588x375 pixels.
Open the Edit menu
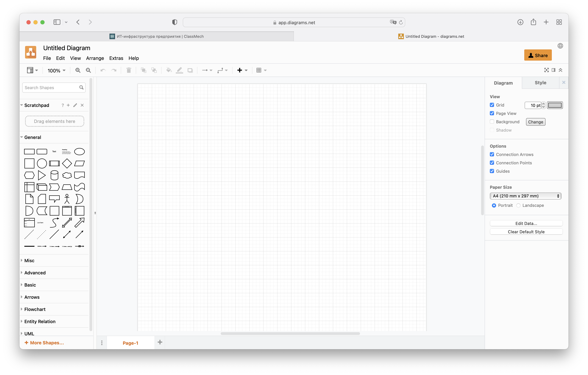(60, 58)
